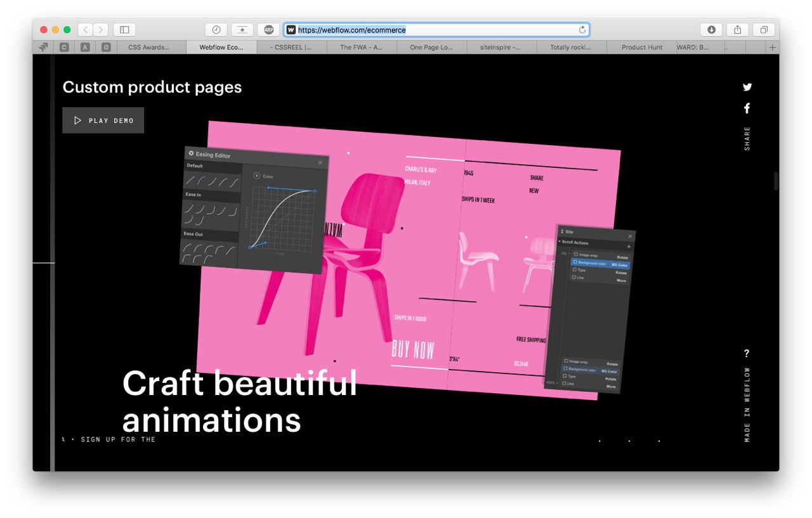Add a new tab with the plus button
Screen dimensions: 812x518
coord(772,48)
